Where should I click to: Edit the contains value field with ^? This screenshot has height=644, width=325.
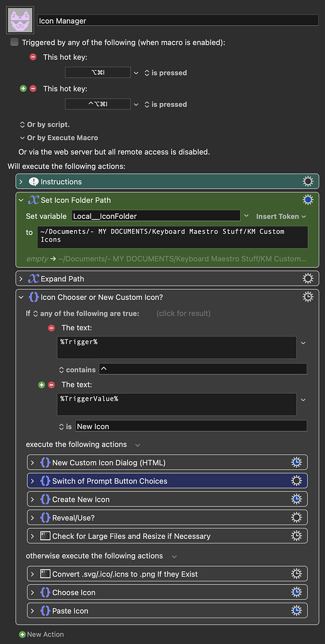(x=202, y=369)
